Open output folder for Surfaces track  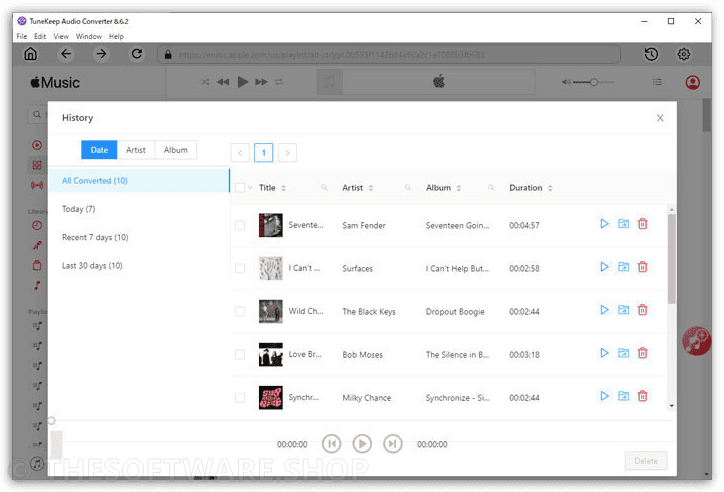click(623, 267)
